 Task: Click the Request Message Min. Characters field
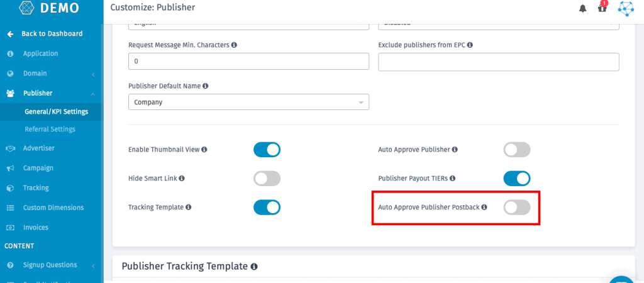click(x=248, y=62)
